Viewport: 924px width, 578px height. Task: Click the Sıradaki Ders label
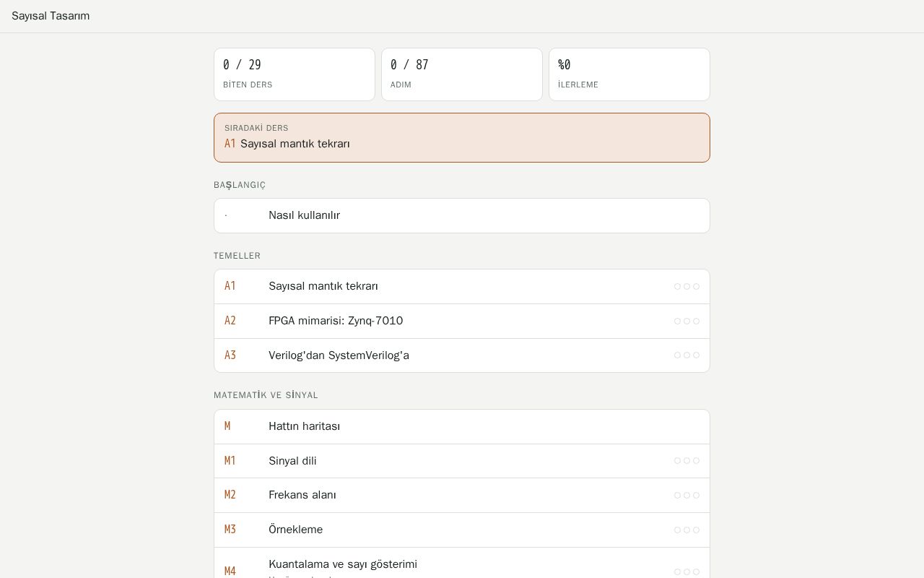(256, 128)
